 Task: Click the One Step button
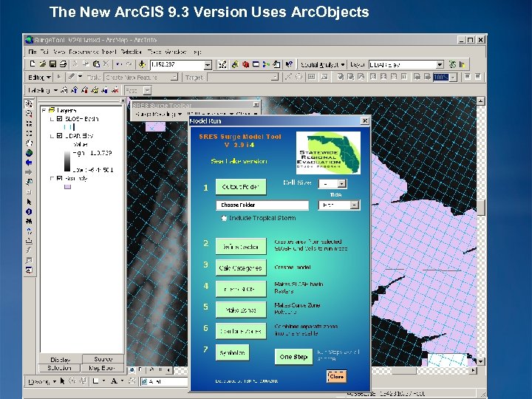point(293,357)
